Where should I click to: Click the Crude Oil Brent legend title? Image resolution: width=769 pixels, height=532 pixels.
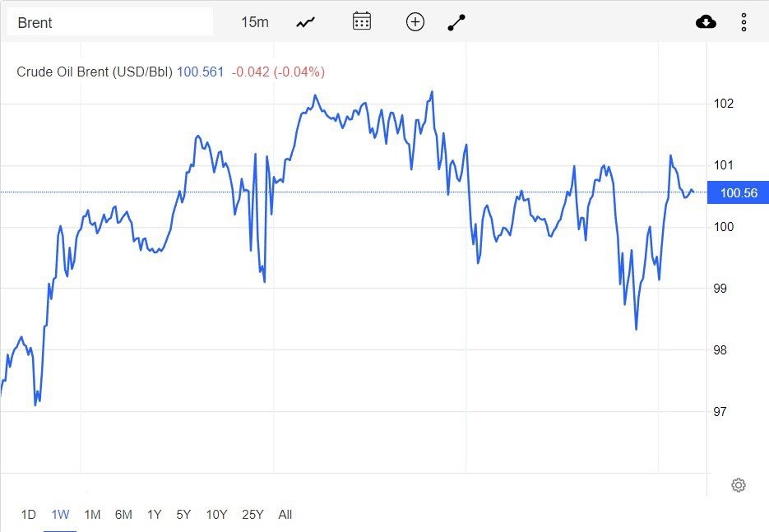(x=95, y=72)
